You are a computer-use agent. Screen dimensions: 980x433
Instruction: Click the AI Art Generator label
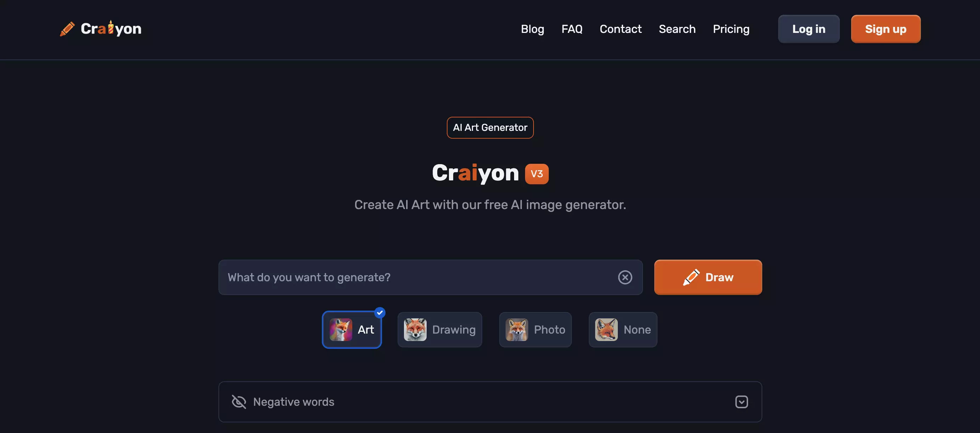490,127
